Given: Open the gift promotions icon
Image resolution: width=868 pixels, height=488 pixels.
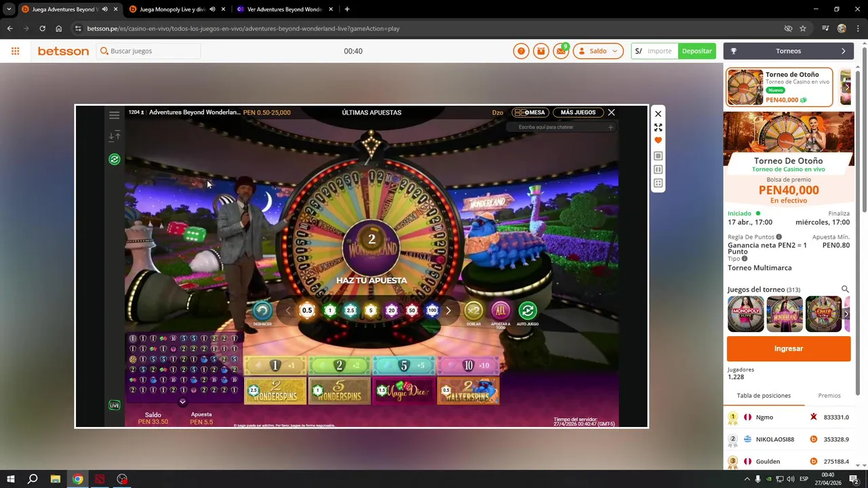Looking at the screenshot, I should [x=541, y=51].
